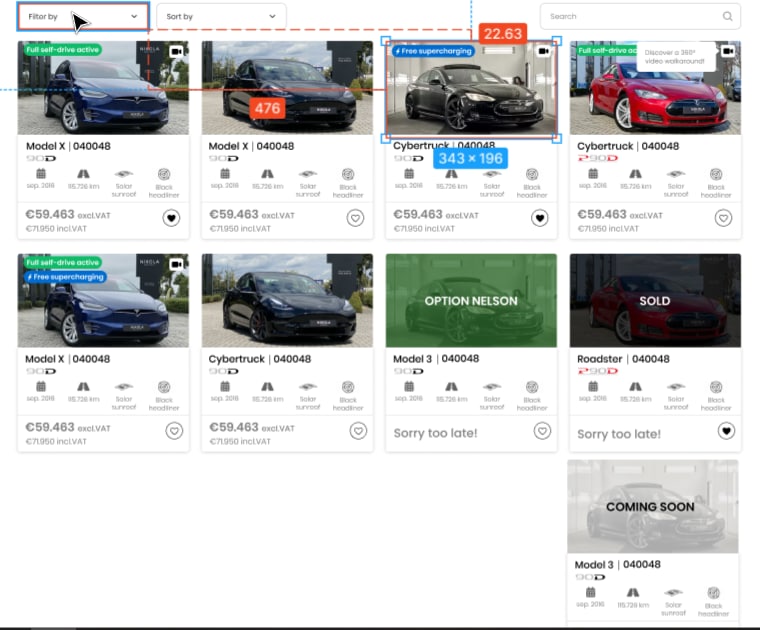The image size is (760, 630).
Task: Click the Discover a 360° video walkaround tooltip
Action: tap(676, 57)
